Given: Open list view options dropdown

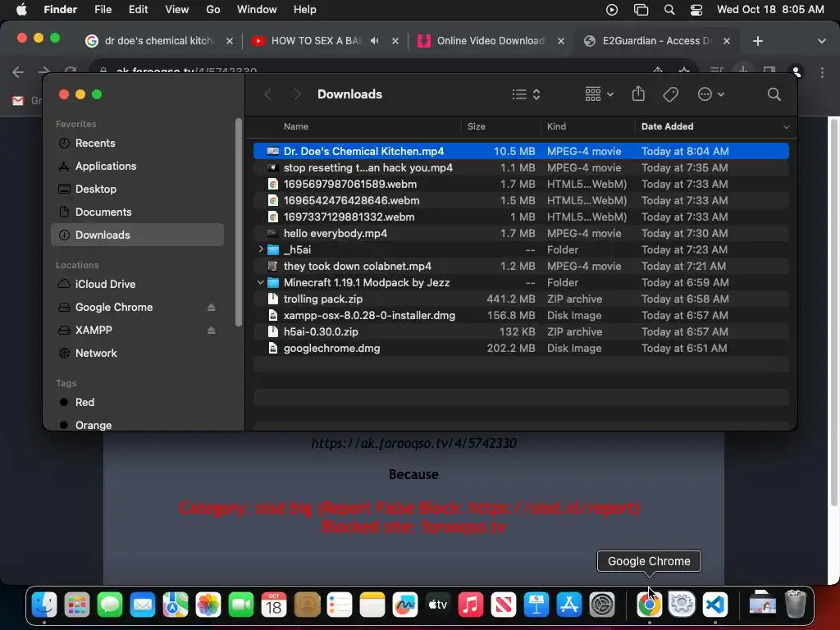Looking at the screenshot, I should (x=526, y=95).
